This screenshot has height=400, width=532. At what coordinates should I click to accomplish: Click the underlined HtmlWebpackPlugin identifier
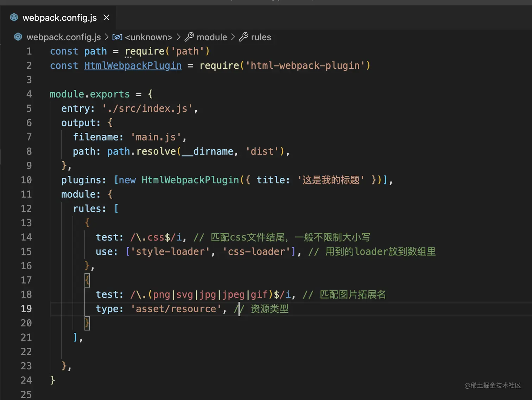[133, 65]
